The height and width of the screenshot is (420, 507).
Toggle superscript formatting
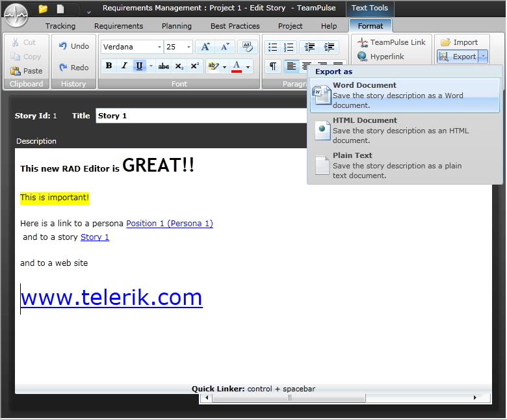click(194, 66)
